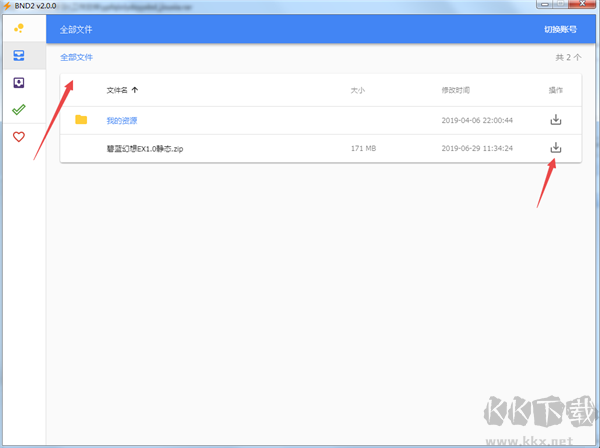Image resolution: width=600 pixels, height=448 pixels.
Task: Go to 全部文件 breadcrumb link
Action: [76, 58]
